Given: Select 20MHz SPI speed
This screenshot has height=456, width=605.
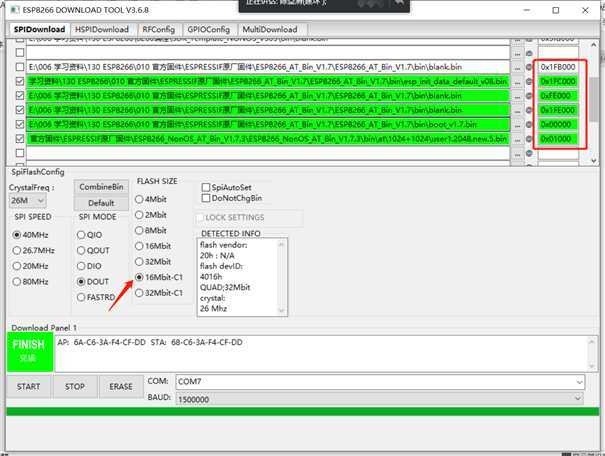Looking at the screenshot, I should 30,266.
